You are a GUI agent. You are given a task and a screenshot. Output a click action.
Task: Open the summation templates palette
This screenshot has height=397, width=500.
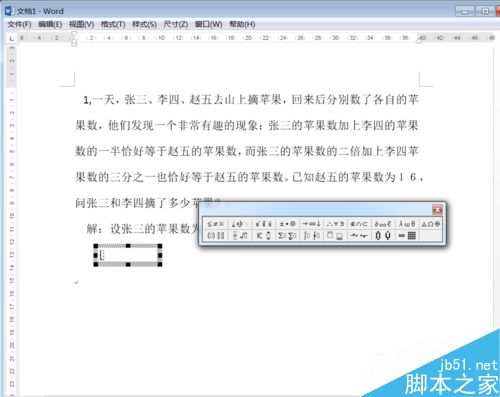(288, 236)
